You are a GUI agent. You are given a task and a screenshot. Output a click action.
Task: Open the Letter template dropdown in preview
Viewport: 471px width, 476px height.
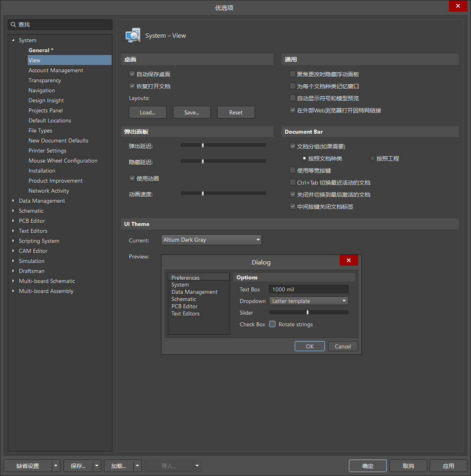tap(343, 301)
